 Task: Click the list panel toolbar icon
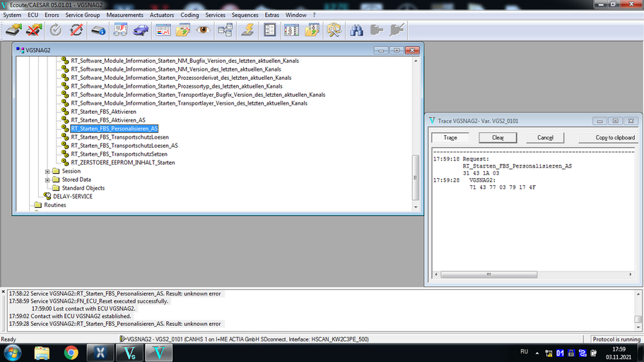[269, 30]
